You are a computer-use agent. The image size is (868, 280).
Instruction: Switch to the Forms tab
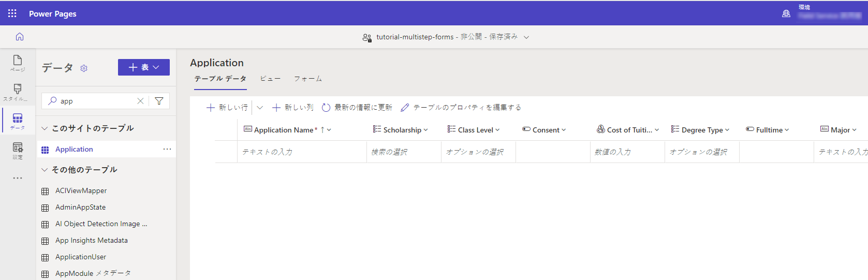pyautogui.click(x=308, y=79)
